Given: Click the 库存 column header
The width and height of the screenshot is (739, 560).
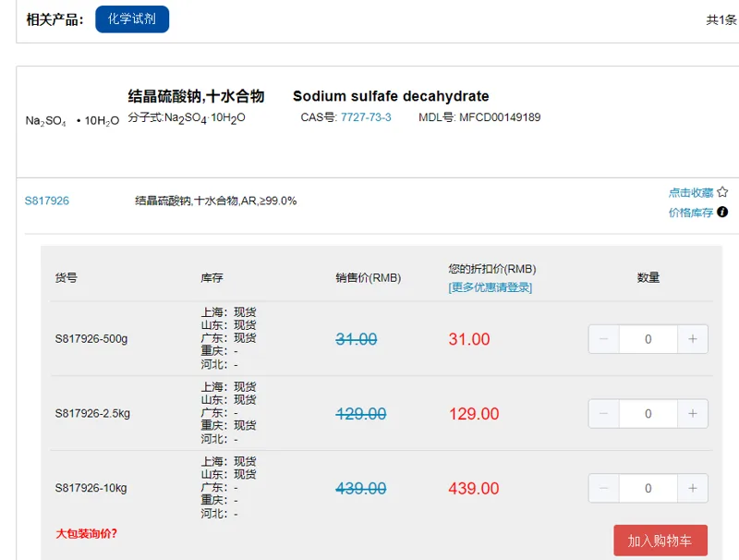Looking at the screenshot, I should click(212, 277).
